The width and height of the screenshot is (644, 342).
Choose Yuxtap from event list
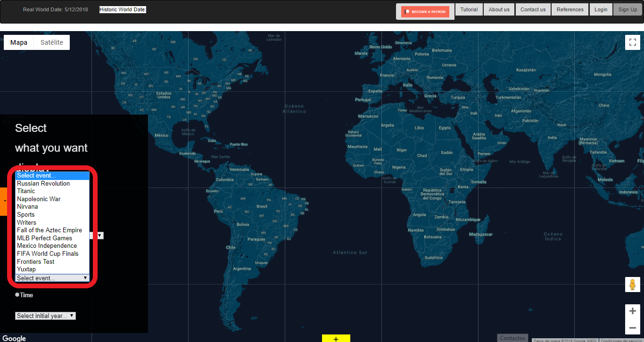coord(52,269)
